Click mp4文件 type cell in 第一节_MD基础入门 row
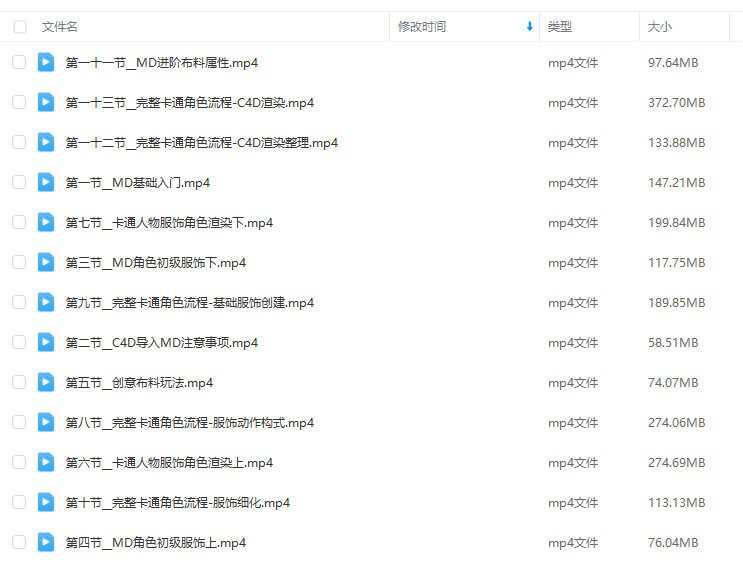The width and height of the screenshot is (743, 582). (x=573, y=182)
